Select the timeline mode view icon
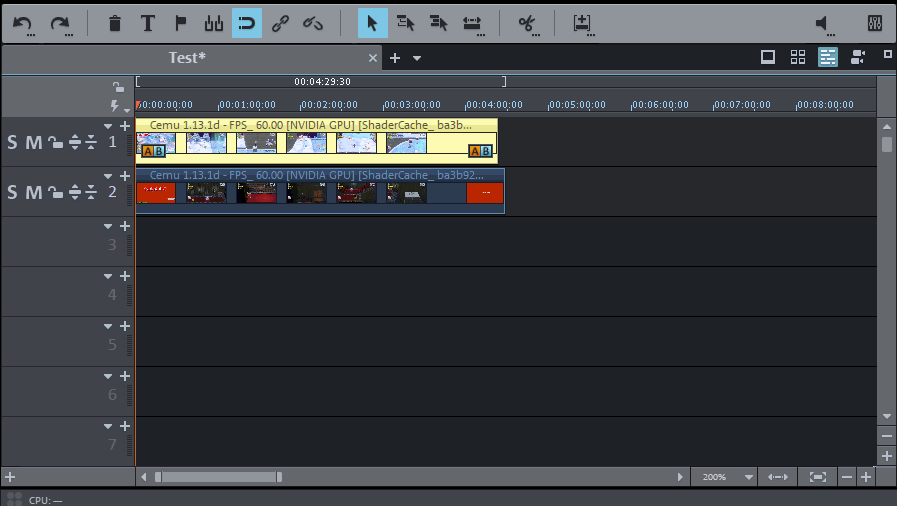The width and height of the screenshot is (897, 506). [x=828, y=57]
